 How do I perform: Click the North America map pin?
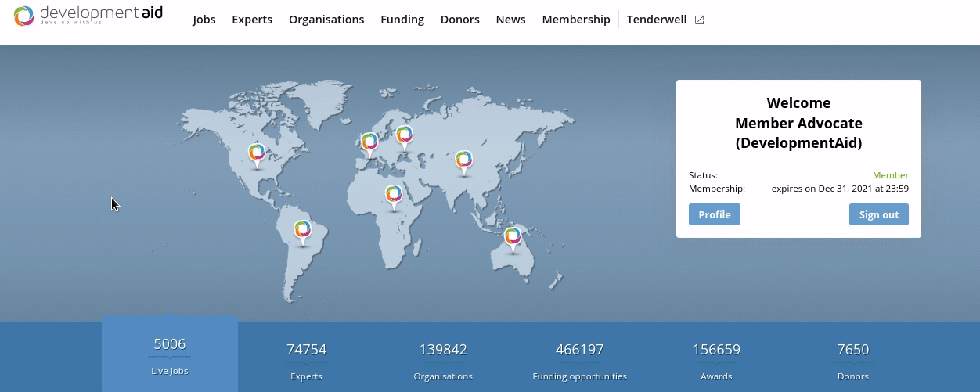pos(257,154)
